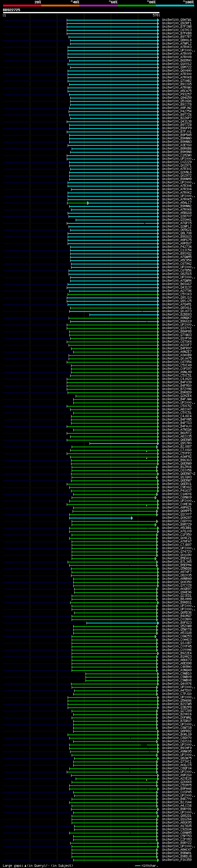Image resolution: width=197 pixels, height=868 pixels.
Task: Open hit UniRef100_C6THI3
Action: [x=177, y=30]
